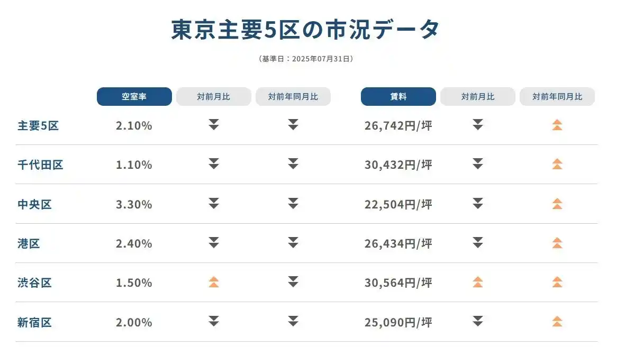Click 対前年同月比 header at far right
The image size is (625, 364).
pyautogui.click(x=557, y=97)
